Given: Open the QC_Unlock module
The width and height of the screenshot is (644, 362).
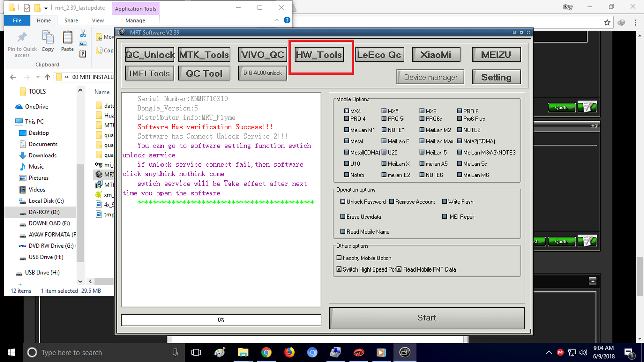Looking at the screenshot, I should (149, 55).
